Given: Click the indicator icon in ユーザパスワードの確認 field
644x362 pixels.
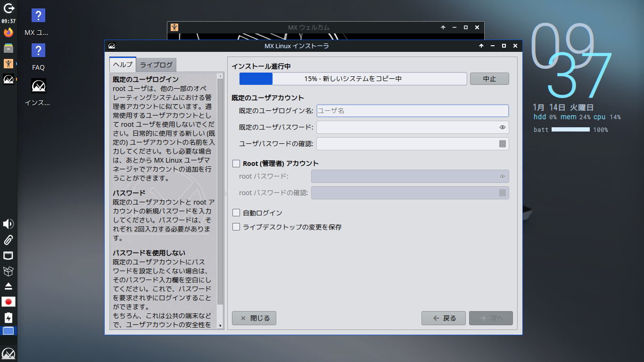Looking at the screenshot, I should click(503, 144).
